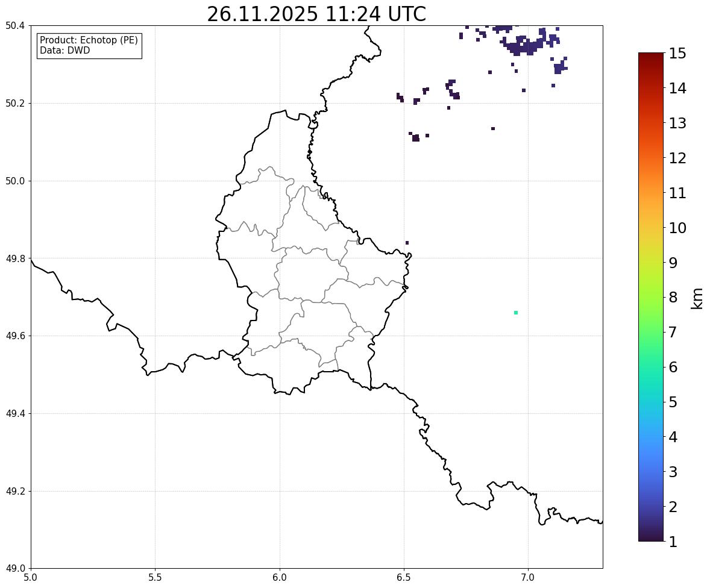Click the longitude axis label 6.5
The width and height of the screenshot is (710, 588).
404,578
